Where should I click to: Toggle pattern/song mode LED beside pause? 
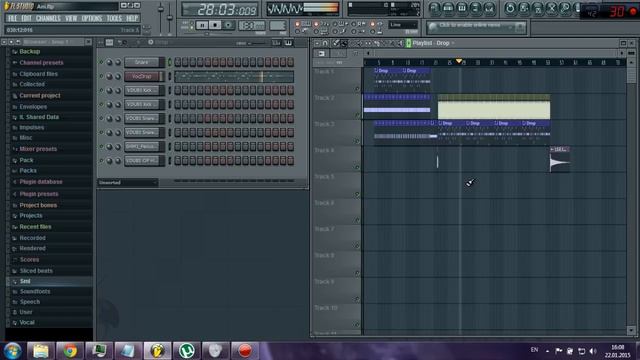(191, 25)
